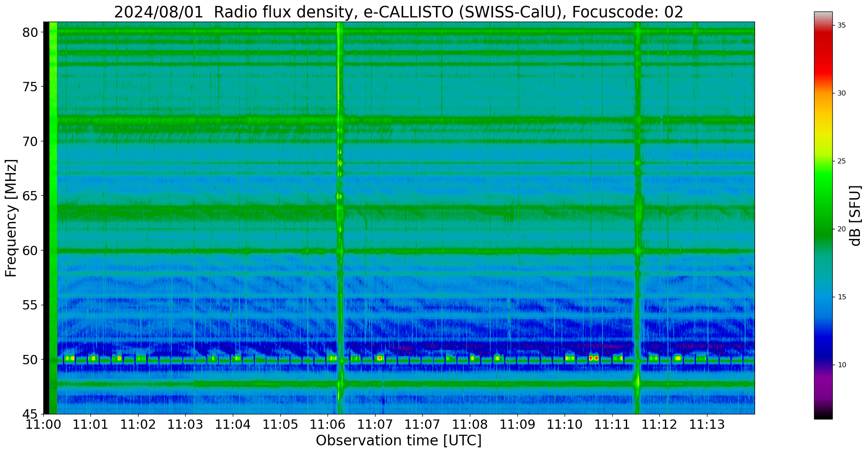Click the time tick label 11:02

coord(138,425)
